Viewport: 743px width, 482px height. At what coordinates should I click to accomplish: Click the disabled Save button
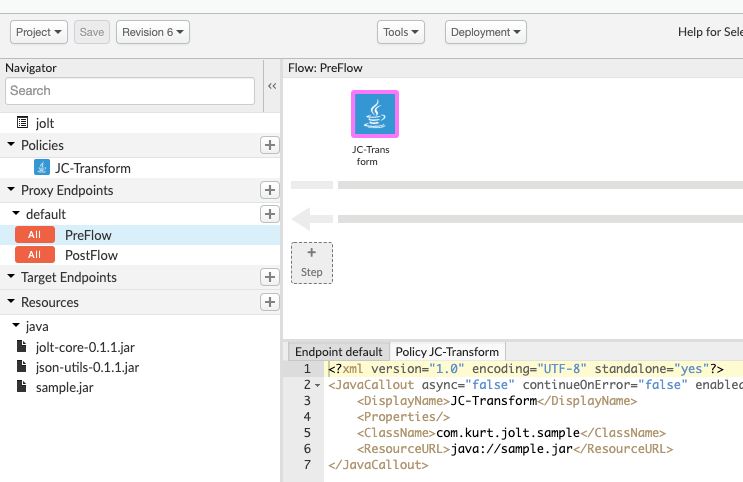[92, 32]
